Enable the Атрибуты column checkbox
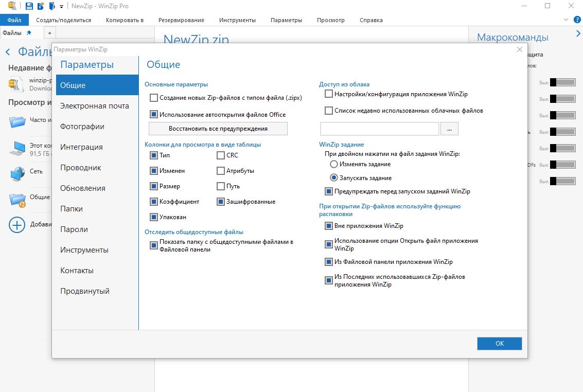This screenshot has height=392, width=583. click(220, 171)
